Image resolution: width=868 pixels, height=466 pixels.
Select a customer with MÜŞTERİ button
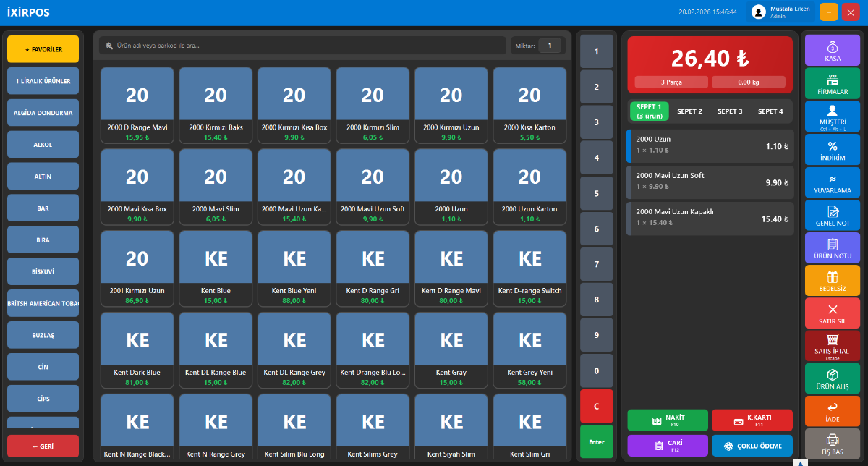coord(832,116)
